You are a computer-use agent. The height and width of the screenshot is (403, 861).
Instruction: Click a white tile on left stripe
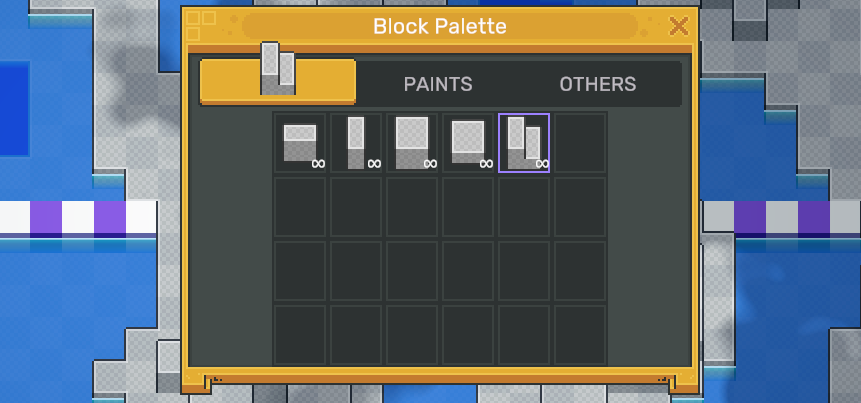click(x=78, y=217)
